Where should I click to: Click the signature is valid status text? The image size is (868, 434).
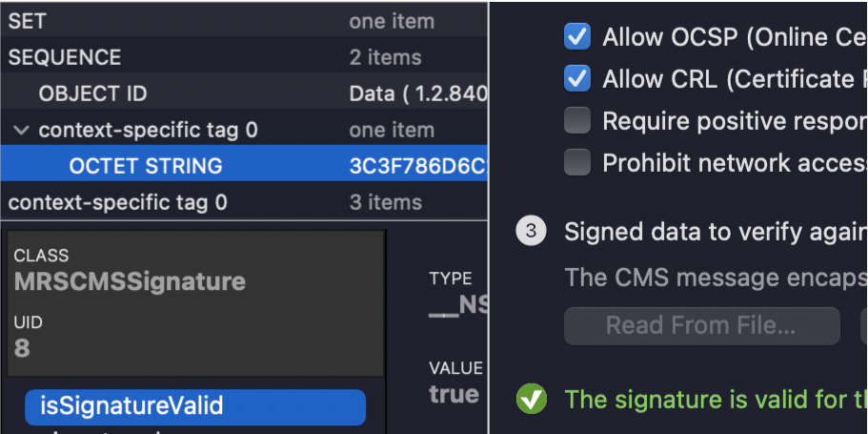pyautogui.click(x=716, y=400)
